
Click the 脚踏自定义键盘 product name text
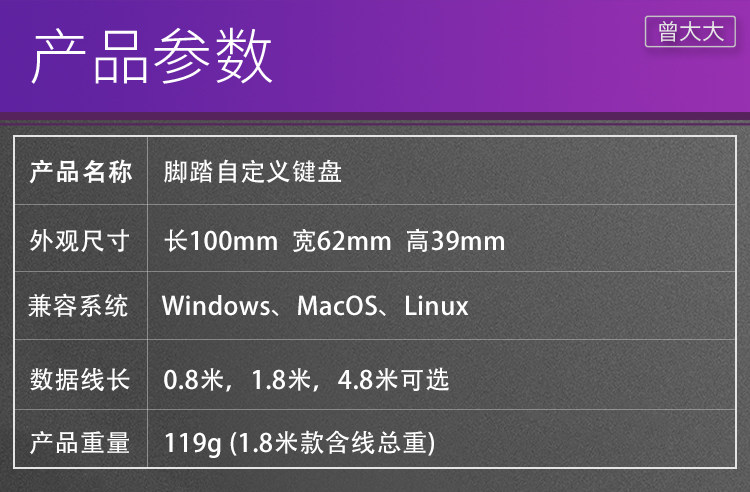pyautogui.click(x=252, y=172)
